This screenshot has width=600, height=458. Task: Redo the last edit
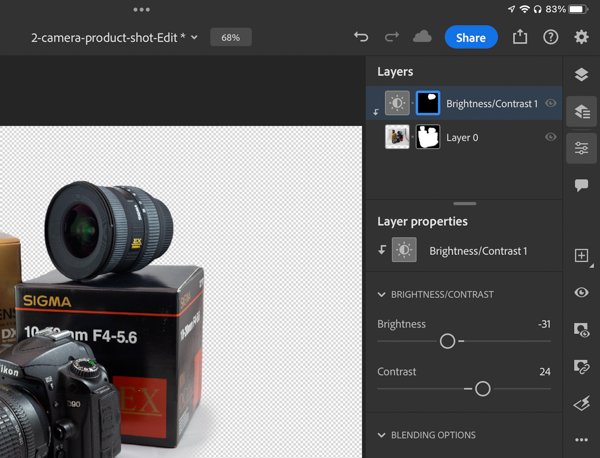pos(391,37)
